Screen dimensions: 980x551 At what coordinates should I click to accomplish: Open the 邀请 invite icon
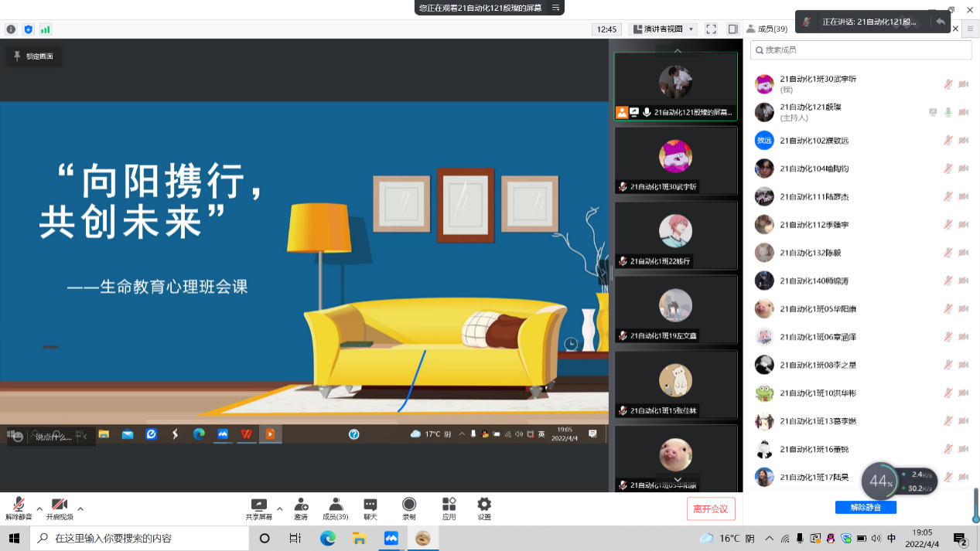[301, 508]
